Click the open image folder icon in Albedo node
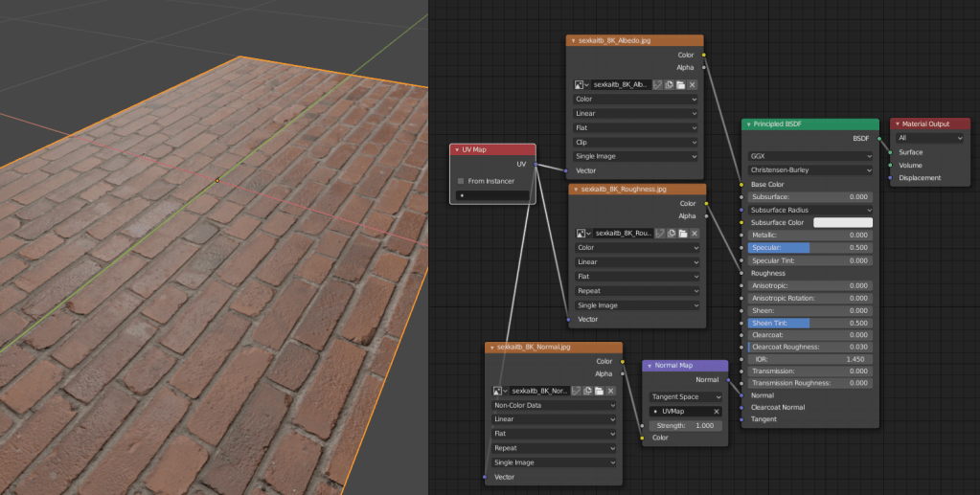This screenshot has height=495, width=980. tap(680, 84)
